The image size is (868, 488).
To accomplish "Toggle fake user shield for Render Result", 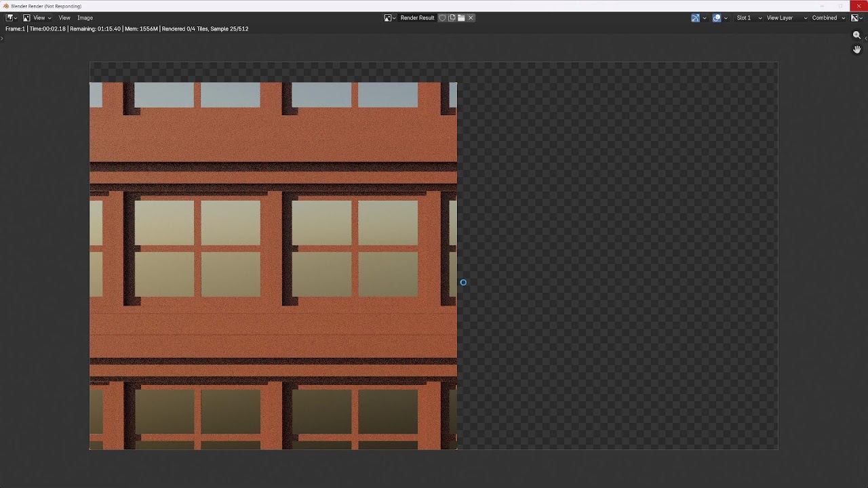I will tap(442, 18).
